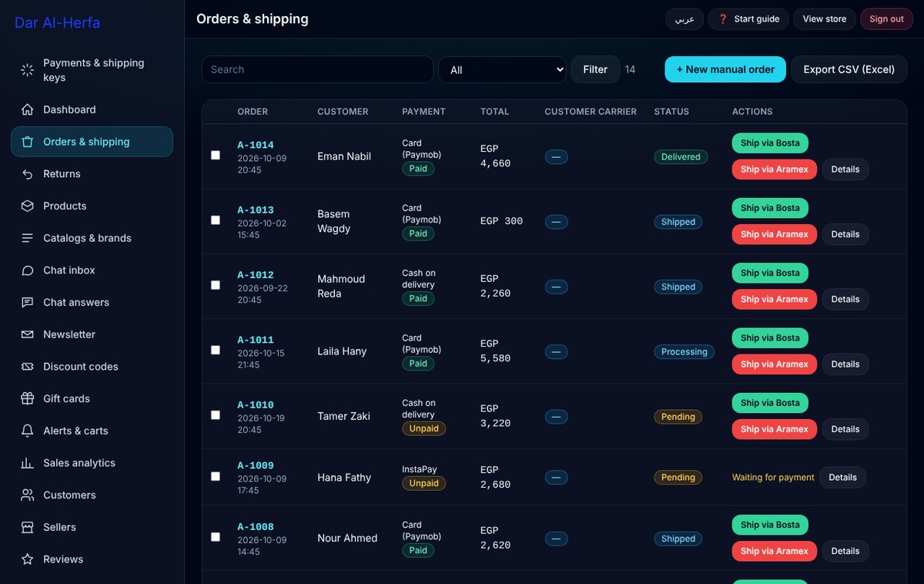This screenshot has height=584, width=924.
Task: Click the Reviews star icon
Action: [x=28, y=559]
